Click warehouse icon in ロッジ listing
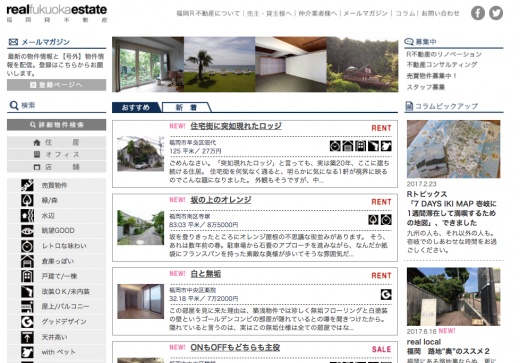Screen dimensions: 520x363 348,146
